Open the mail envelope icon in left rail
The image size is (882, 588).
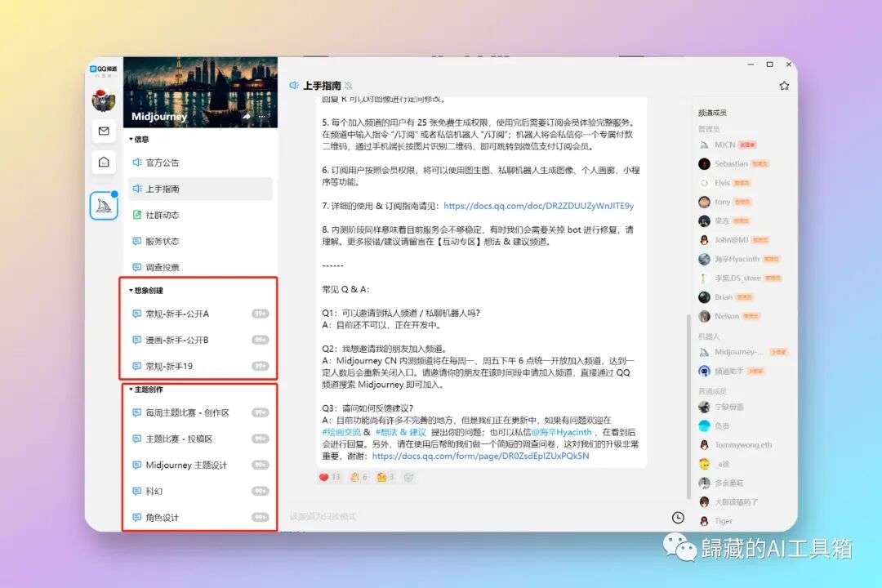click(104, 131)
